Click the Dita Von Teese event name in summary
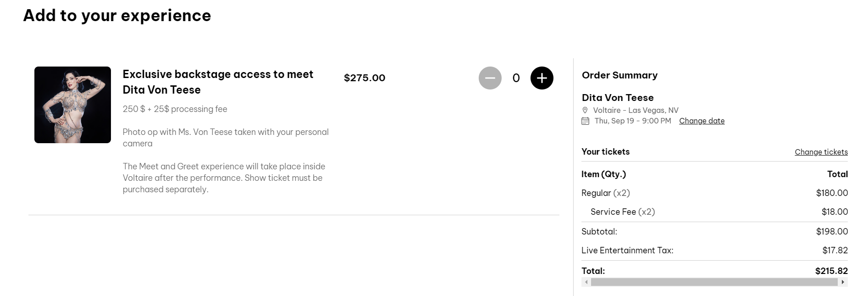The image size is (868, 296). pos(618,98)
